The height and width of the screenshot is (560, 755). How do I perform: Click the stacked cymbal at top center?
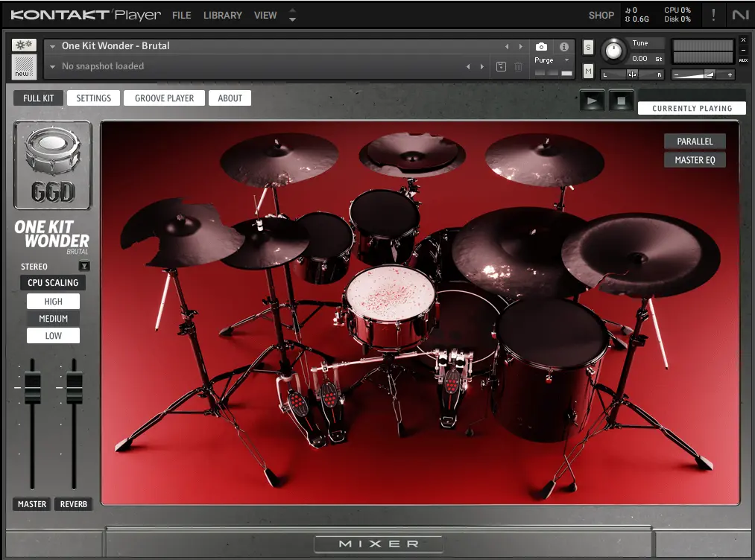click(411, 154)
